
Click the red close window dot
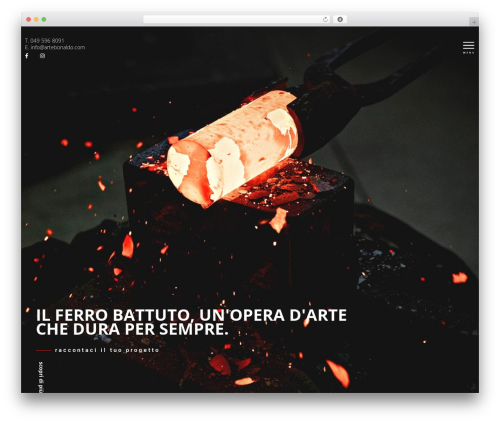click(x=29, y=20)
